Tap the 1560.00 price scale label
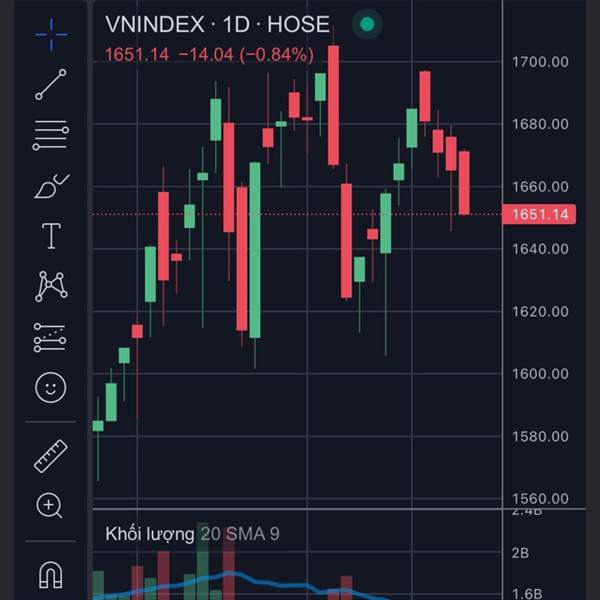The height and width of the screenshot is (600, 600). 539,499
